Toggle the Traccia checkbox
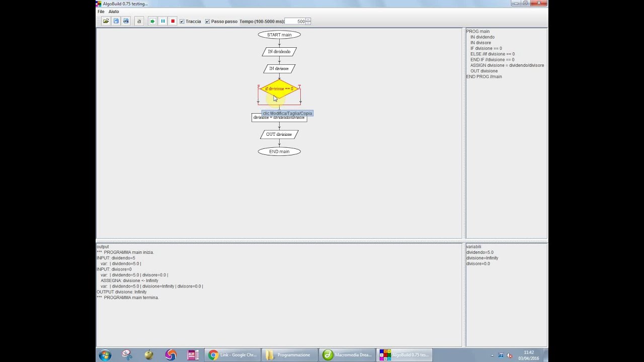644x362 pixels. tap(182, 21)
